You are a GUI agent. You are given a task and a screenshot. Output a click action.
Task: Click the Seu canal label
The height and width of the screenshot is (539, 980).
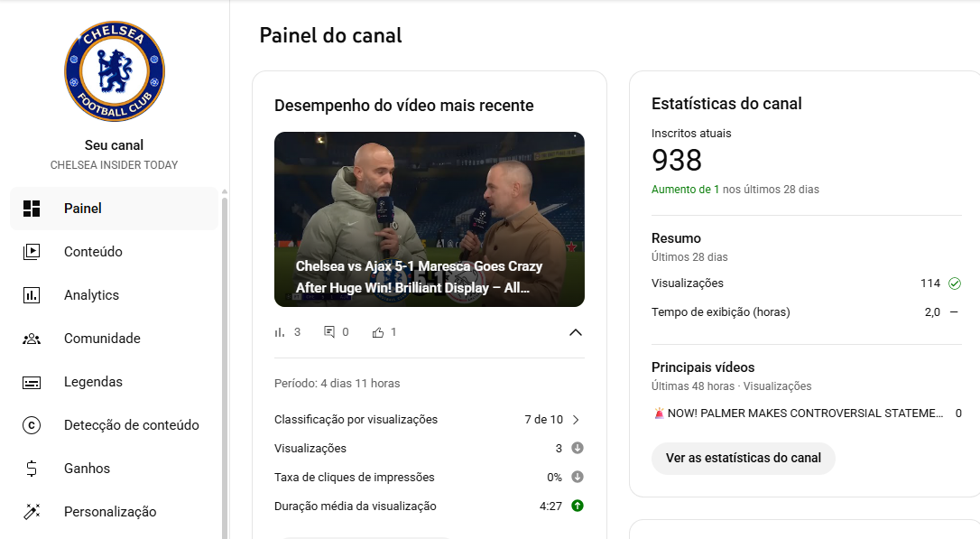pyautogui.click(x=114, y=145)
